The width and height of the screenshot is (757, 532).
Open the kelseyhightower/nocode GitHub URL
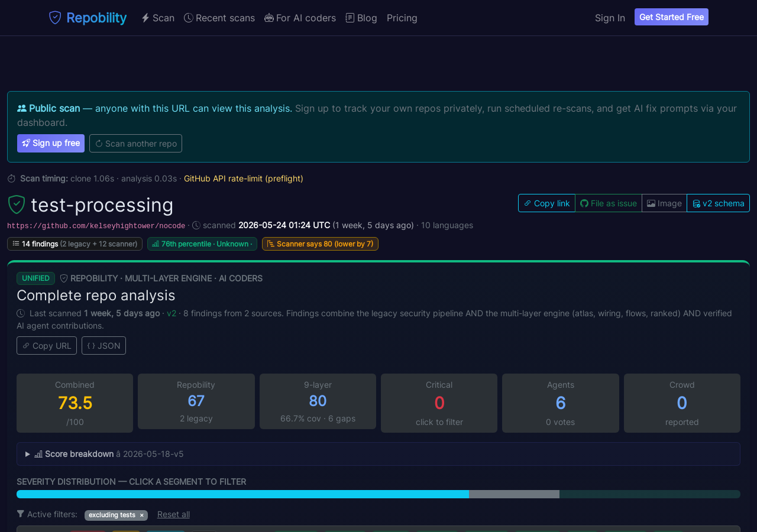(x=96, y=226)
